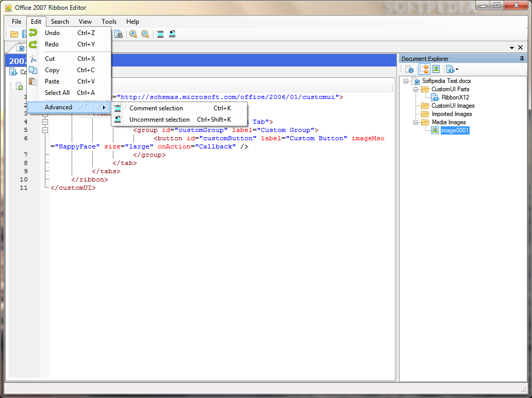Click the Open folder toolbar icon

click(14, 34)
